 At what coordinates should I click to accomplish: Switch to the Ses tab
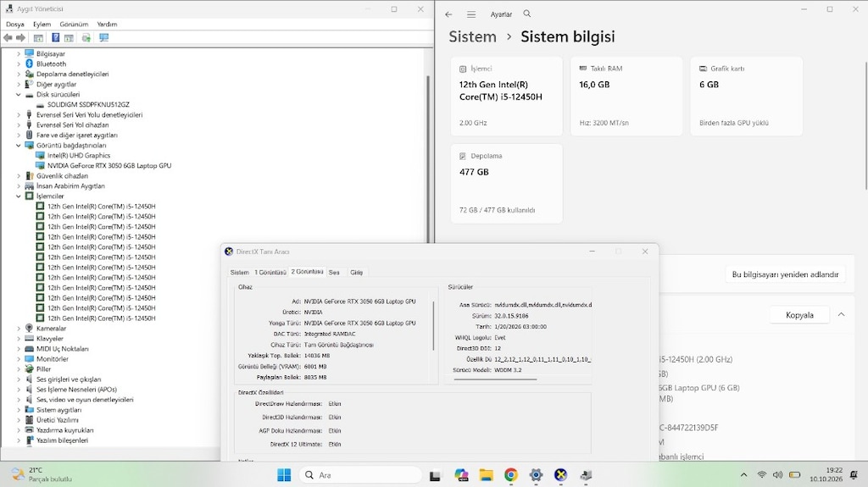click(334, 272)
